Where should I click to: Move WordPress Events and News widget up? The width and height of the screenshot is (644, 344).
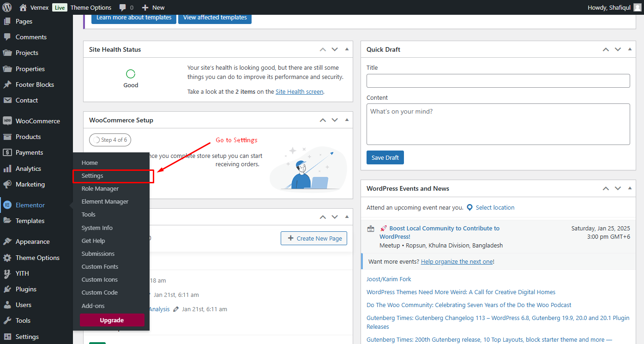(606, 188)
